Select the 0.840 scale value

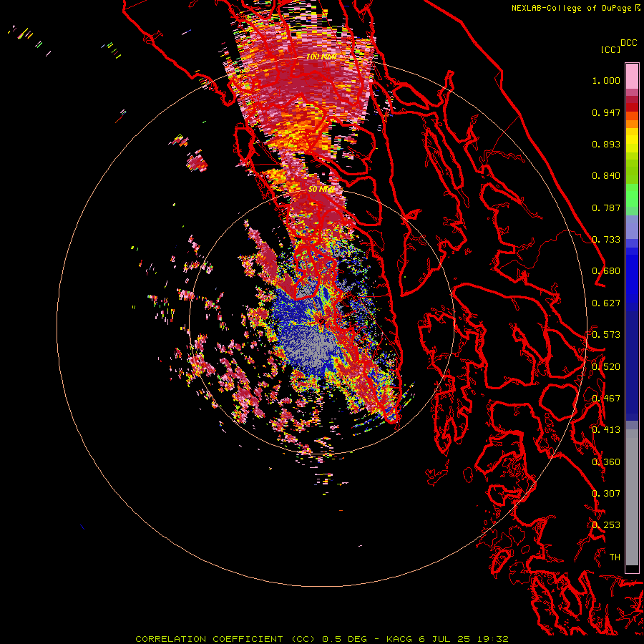(606, 176)
